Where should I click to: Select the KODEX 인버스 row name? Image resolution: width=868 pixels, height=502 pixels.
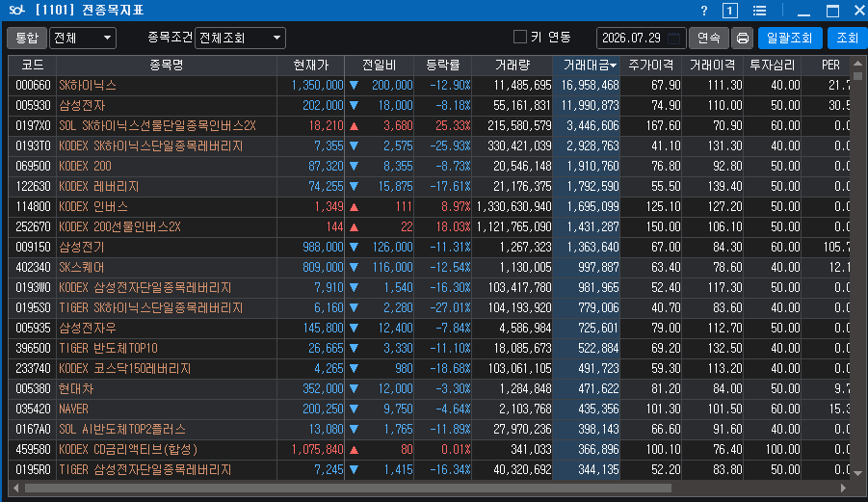(x=93, y=207)
